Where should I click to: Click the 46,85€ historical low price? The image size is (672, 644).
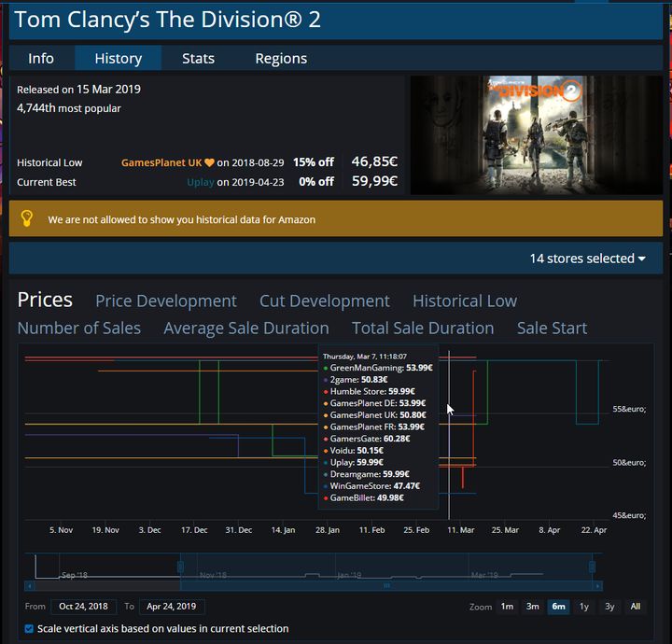(x=374, y=161)
